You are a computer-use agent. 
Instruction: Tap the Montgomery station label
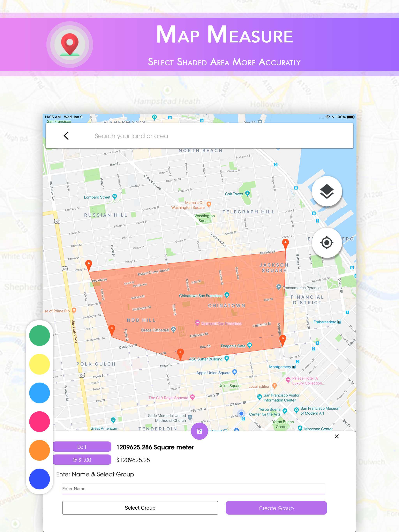click(x=280, y=367)
